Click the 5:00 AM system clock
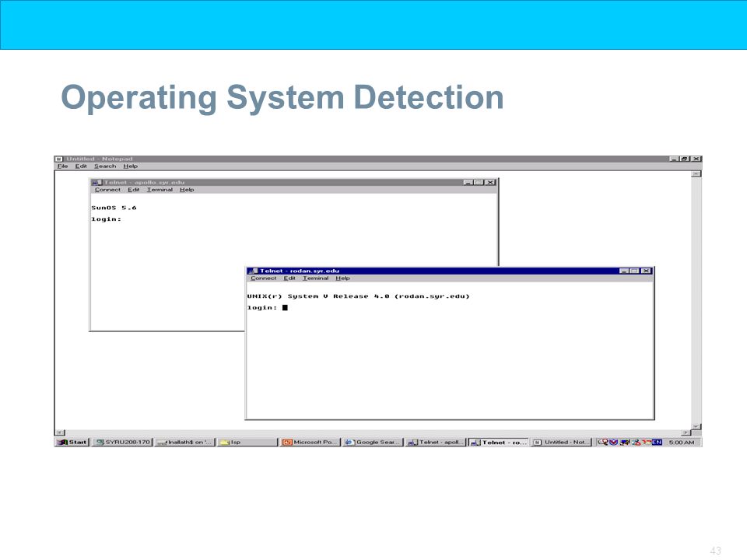 pyautogui.click(x=682, y=442)
